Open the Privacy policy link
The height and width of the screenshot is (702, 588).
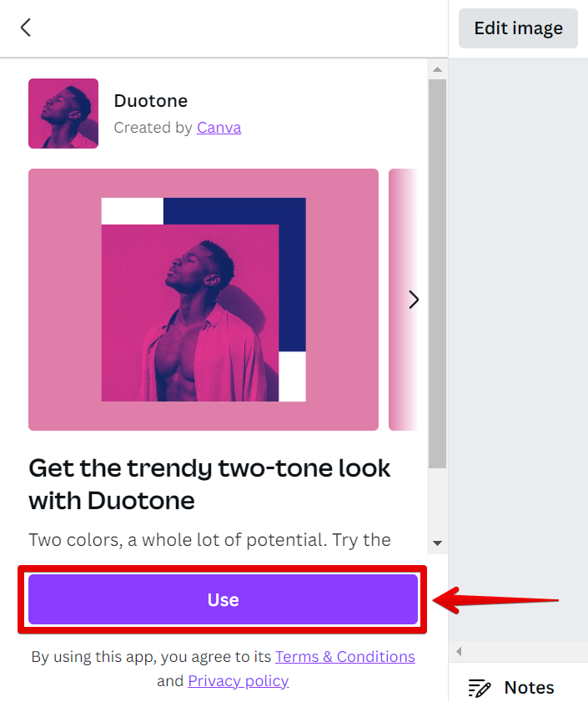pyautogui.click(x=238, y=681)
